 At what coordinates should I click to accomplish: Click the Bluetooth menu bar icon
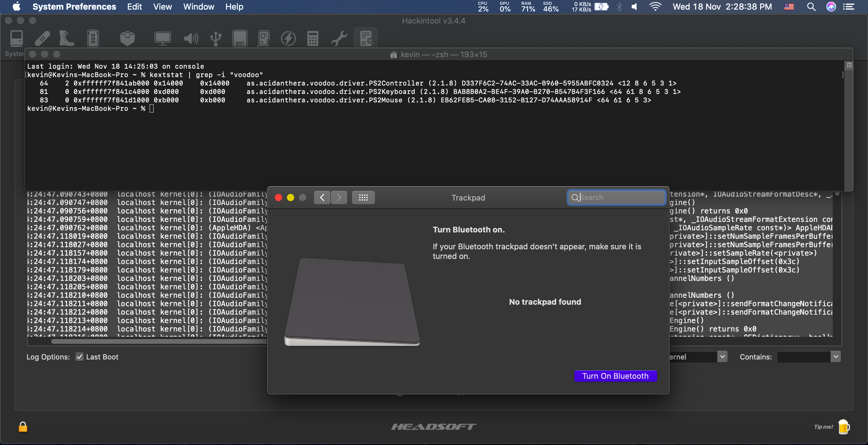tap(619, 7)
